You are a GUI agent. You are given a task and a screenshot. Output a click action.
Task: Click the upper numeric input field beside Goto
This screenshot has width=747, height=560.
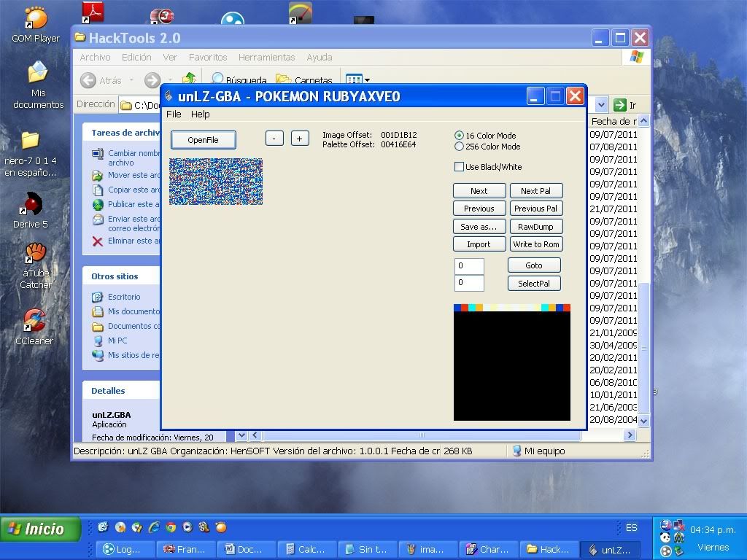click(469, 265)
